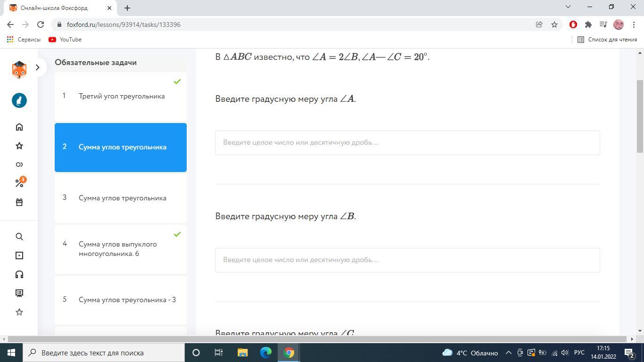Switch input language РУС
This screenshot has width=644, height=362.
coord(579,353)
